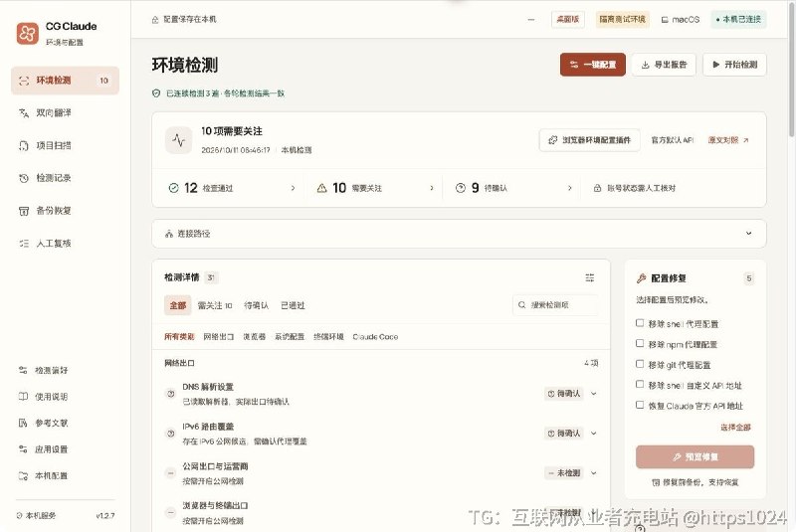Expand the 公网出口与运营商 row chevron

coord(593,472)
